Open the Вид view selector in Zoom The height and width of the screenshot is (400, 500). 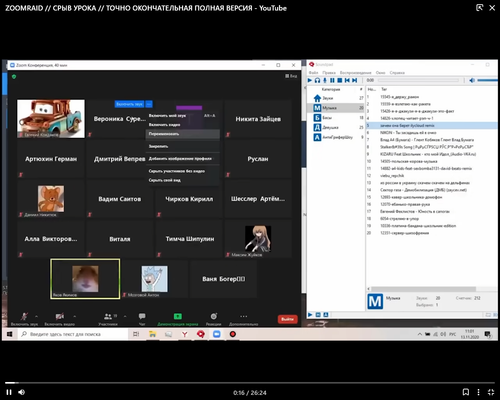point(291,76)
